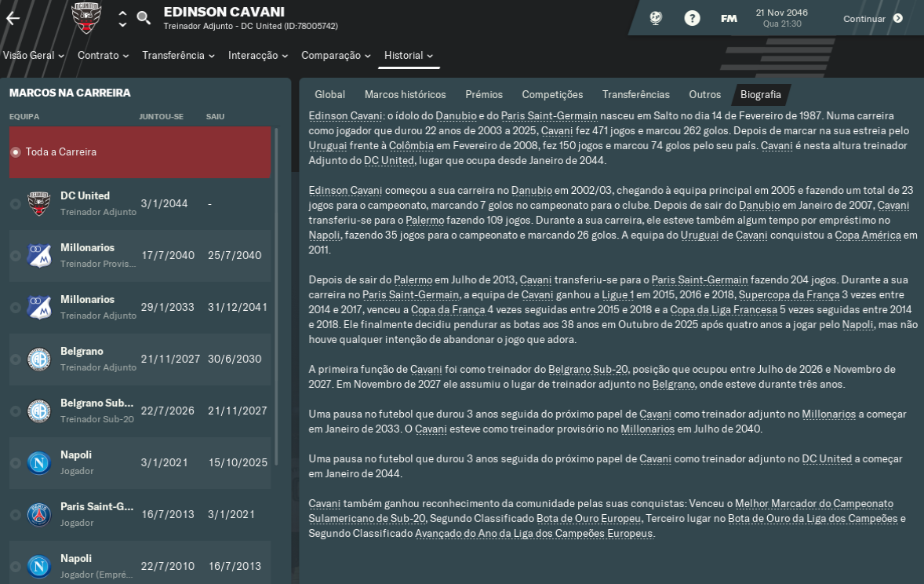Select Millonarios Treinador Provisório radio button
924x584 pixels.
(x=16, y=255)
